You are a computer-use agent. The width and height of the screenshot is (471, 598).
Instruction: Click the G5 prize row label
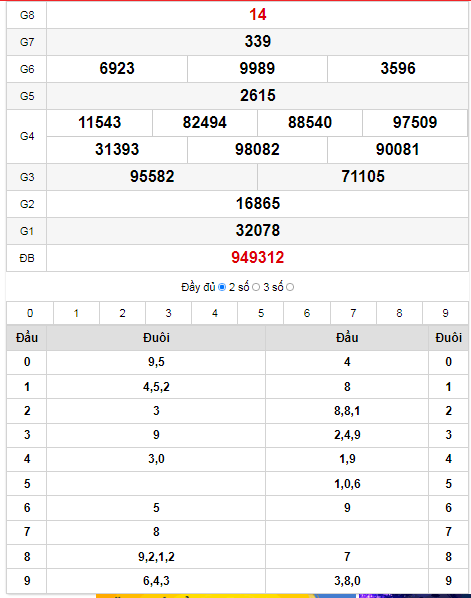click(27, 96)
